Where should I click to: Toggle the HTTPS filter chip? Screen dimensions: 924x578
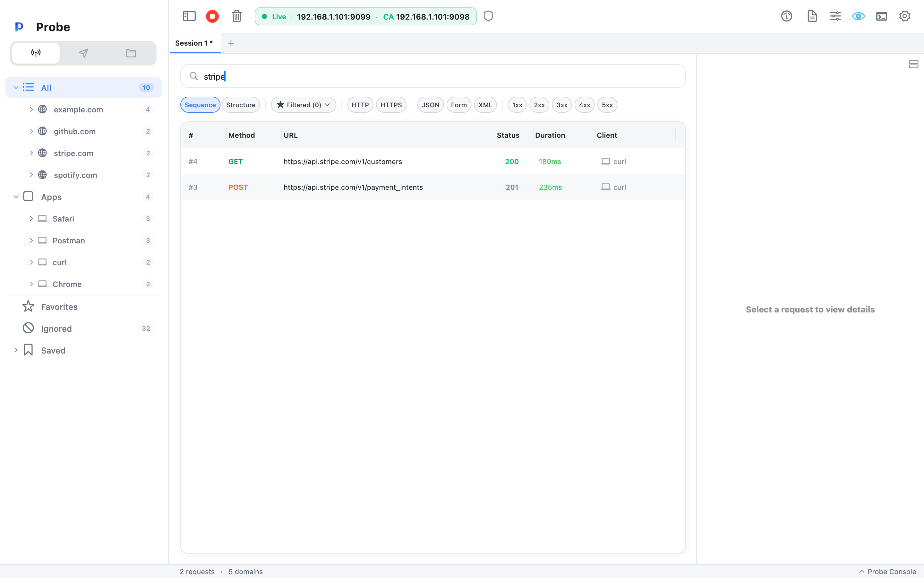tap(391, 105)
